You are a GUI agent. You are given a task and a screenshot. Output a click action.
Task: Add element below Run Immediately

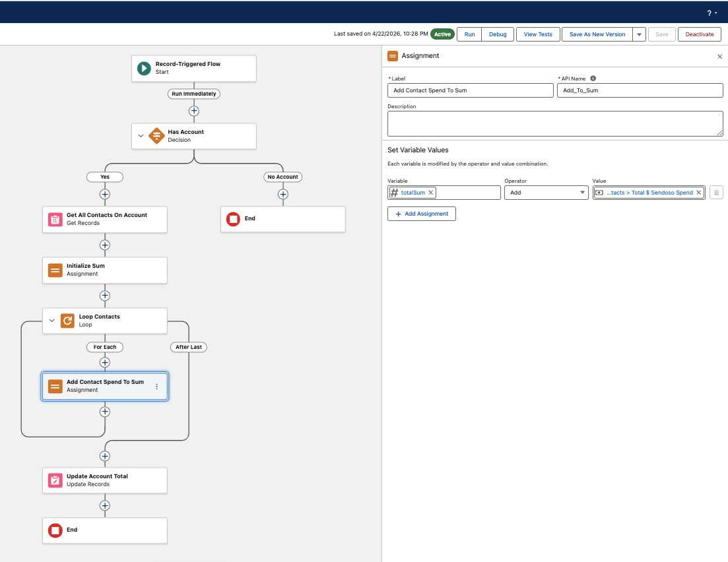[194, 111]
